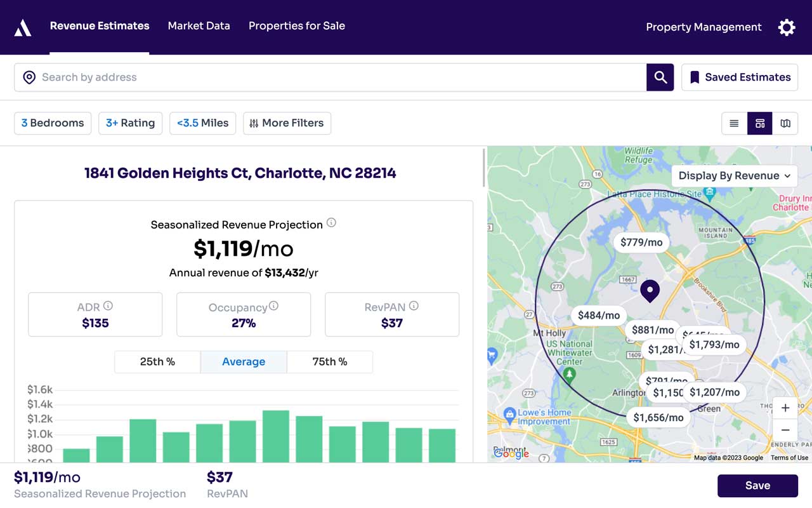Select the 75th percentile option
This screenshot has width=812, height=508.
(x=330, y=361)
